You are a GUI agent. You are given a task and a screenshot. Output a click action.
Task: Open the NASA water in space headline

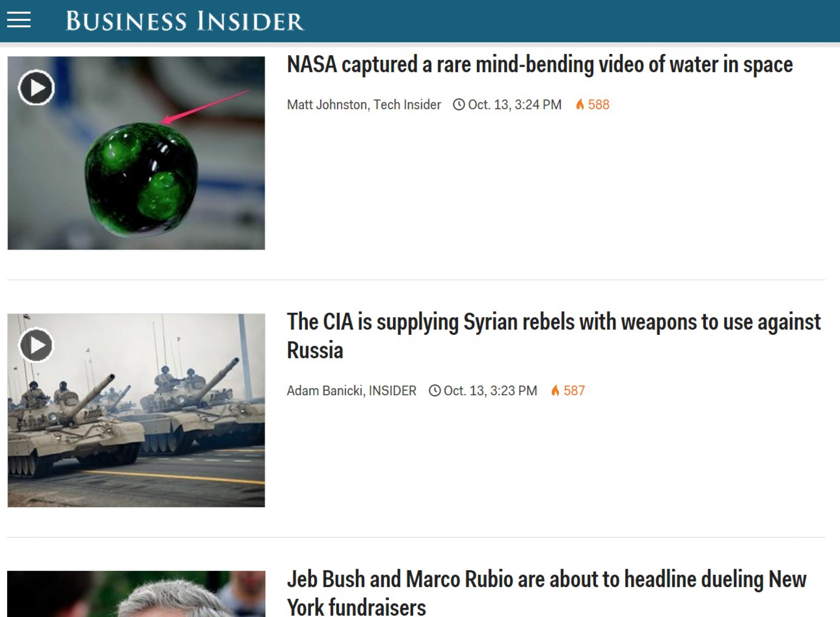pos(540,65)
